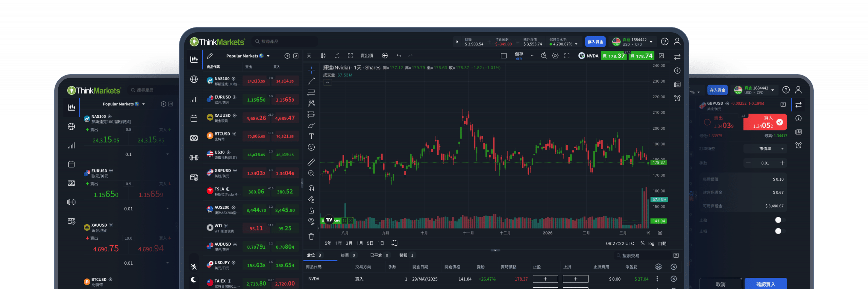
Task: Open quick search lightning icon on chart toolbar
Action: (544, 56)
